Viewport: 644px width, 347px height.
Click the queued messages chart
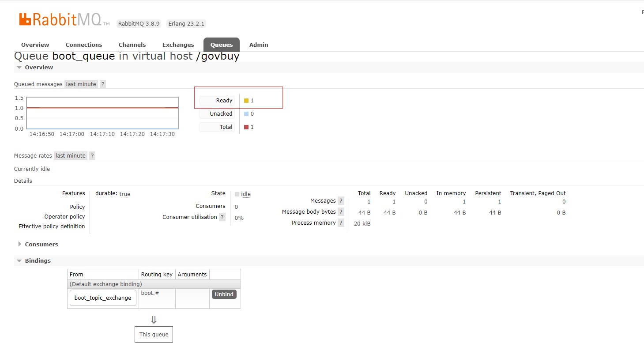(102, 113)
